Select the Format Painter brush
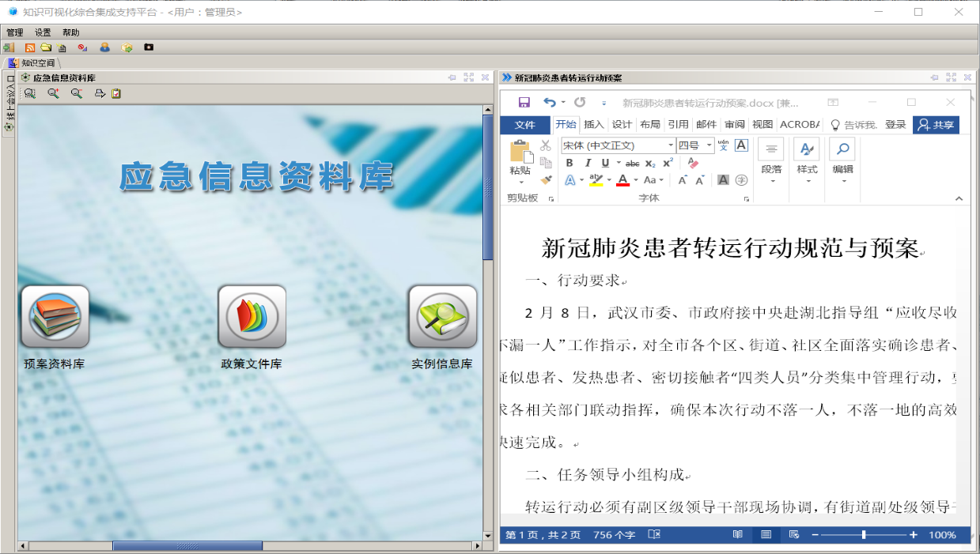Viewport: 980px width, 554px height. coord(545,180)
